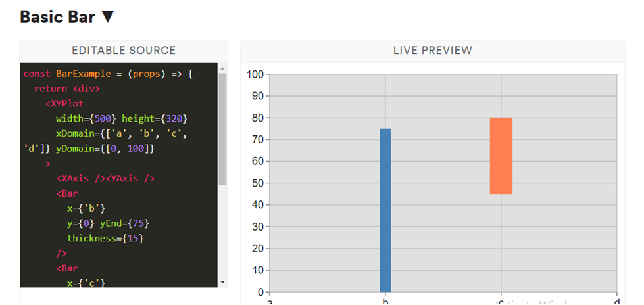Click the scroll up arrow in code editor

pos(222,68)
